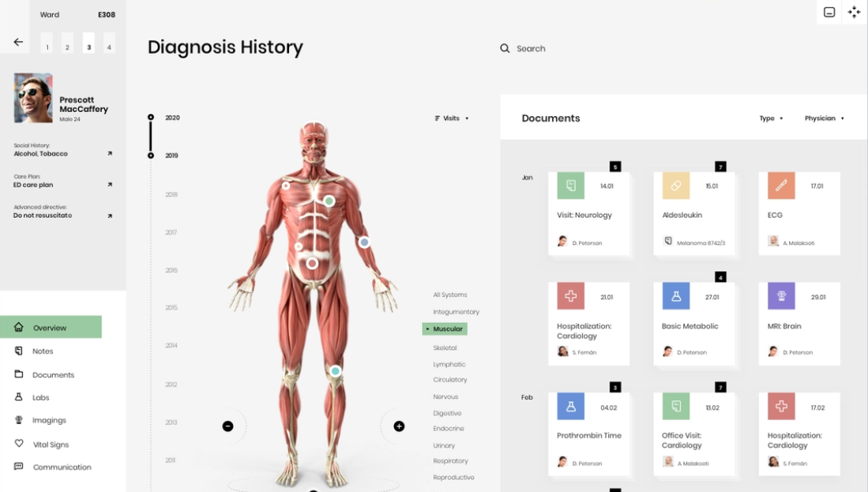Zoom out with the minus button

227,426
